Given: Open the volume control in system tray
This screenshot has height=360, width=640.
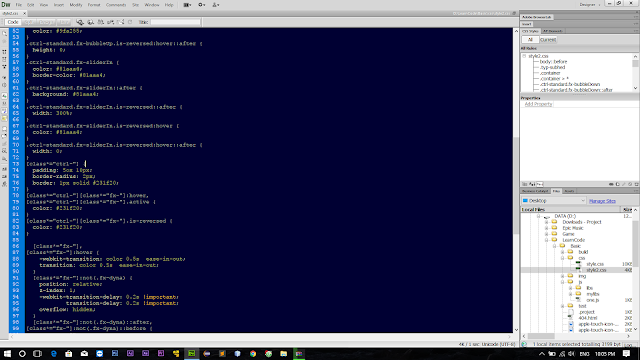Looking at the screenshot, I should [x=571, y=353].
